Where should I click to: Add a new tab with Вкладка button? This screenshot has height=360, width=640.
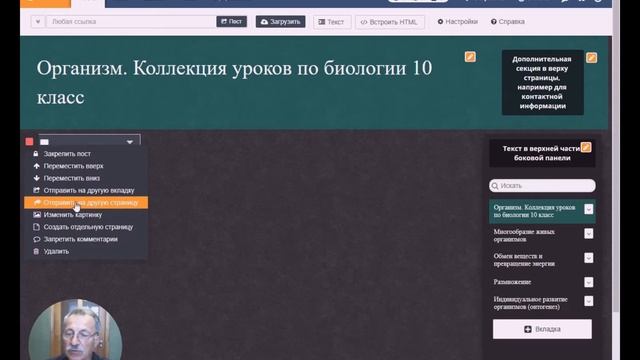(542, 329)
